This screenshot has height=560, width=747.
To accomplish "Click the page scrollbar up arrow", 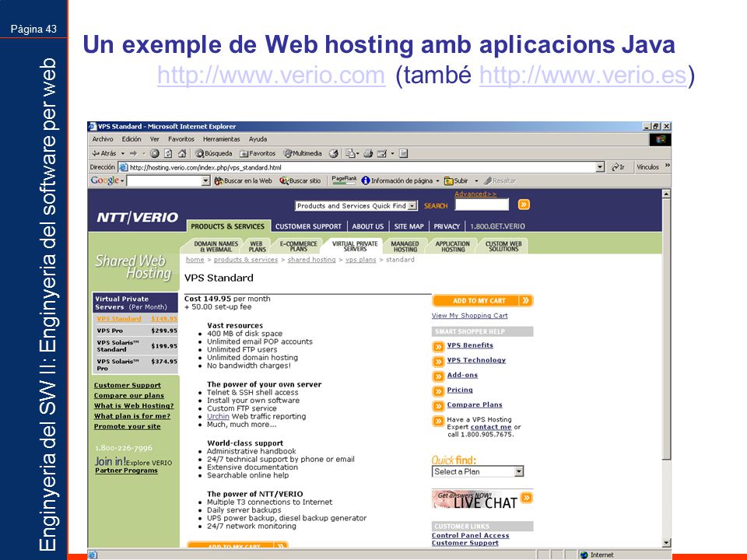I will (667, 194).
